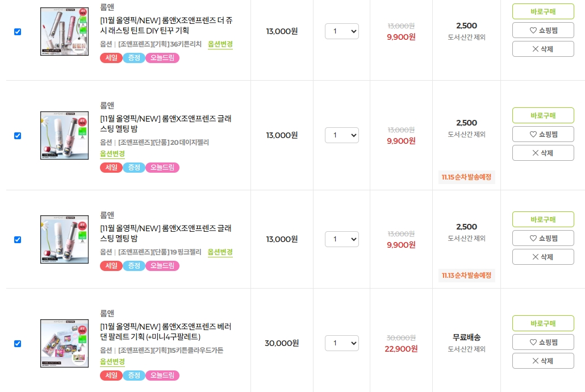
Task: Click heart 쇼핑찜 for 더 쥬시 래스팅 틴트
Action: (543, 30)
